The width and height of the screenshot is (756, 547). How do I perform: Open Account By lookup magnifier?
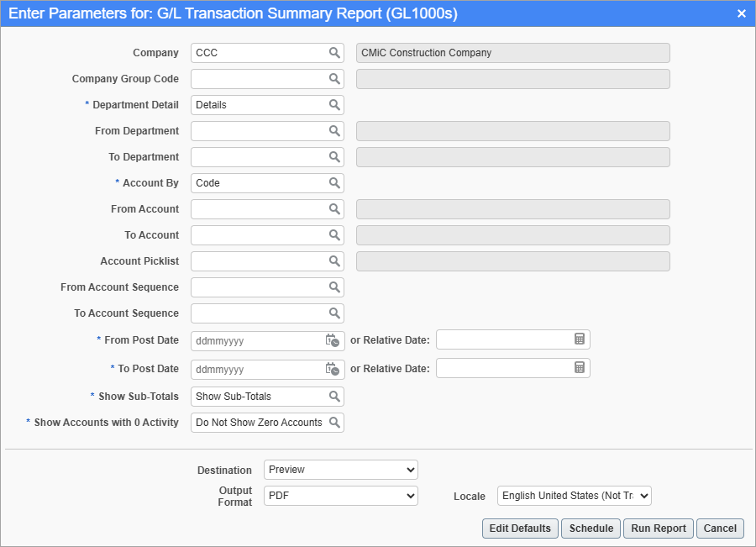click(334, 183)
